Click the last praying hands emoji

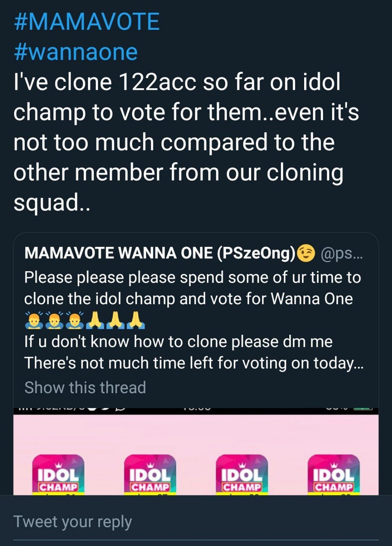tap(136, 320)
